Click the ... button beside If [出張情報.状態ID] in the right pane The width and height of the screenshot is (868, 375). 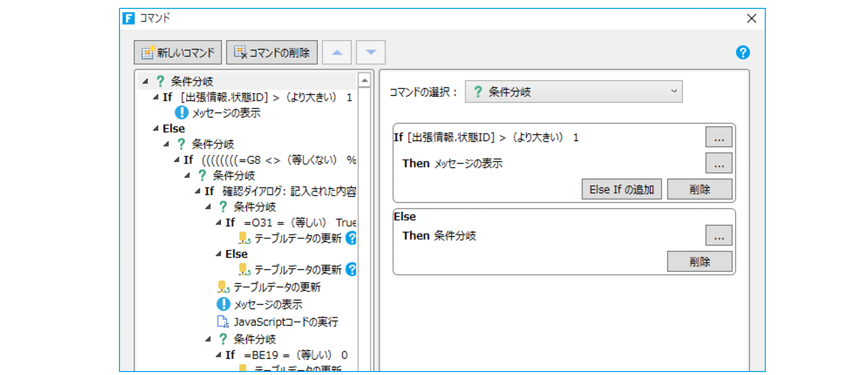[719, 137]
